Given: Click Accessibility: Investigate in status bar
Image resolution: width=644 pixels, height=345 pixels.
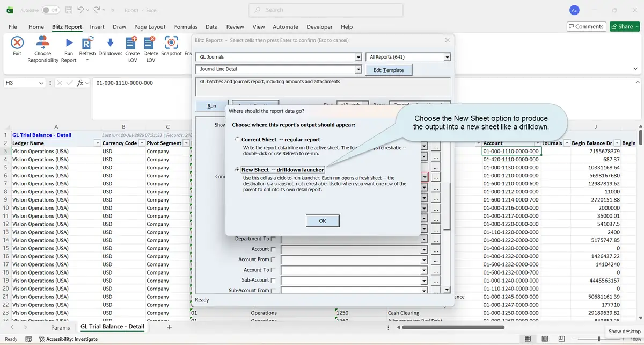Looking at the screenshot, I should click(x=68, y=339).
